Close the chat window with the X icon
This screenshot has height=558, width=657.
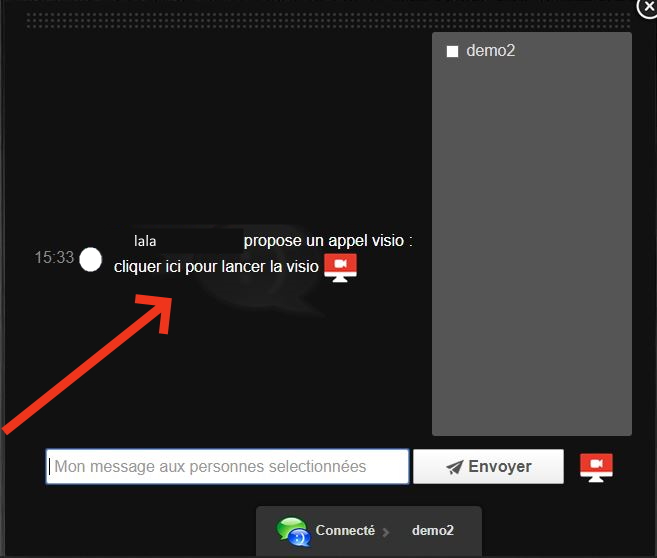tap(647, 6)
